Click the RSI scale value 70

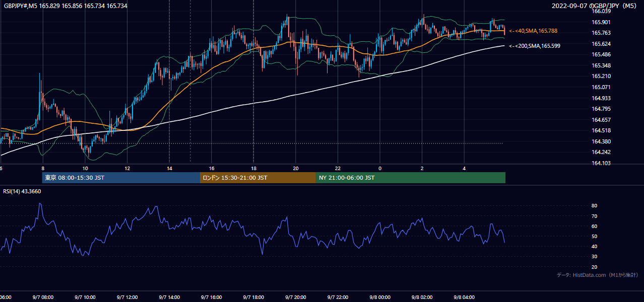click(x=595, y=216)
